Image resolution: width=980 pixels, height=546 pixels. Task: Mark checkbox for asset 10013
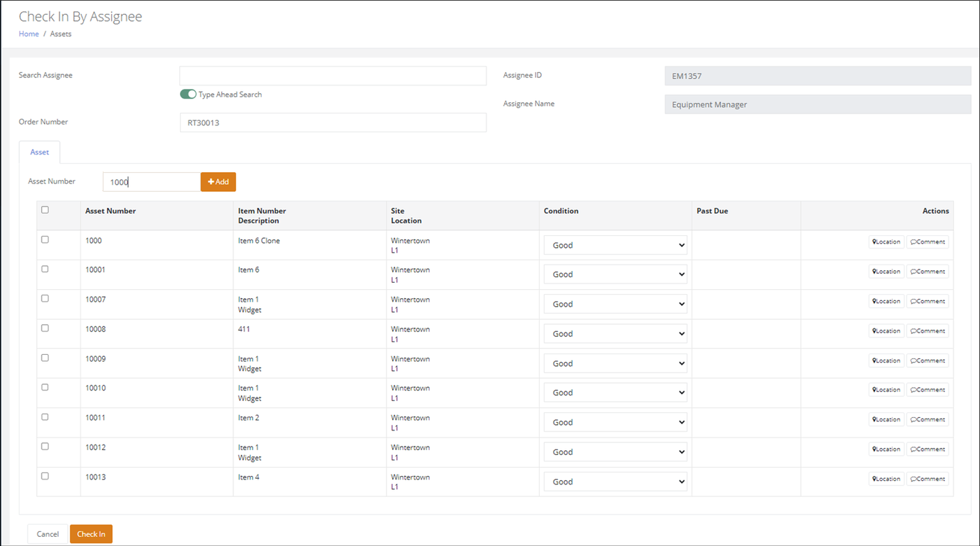click(x=45, y=476)
